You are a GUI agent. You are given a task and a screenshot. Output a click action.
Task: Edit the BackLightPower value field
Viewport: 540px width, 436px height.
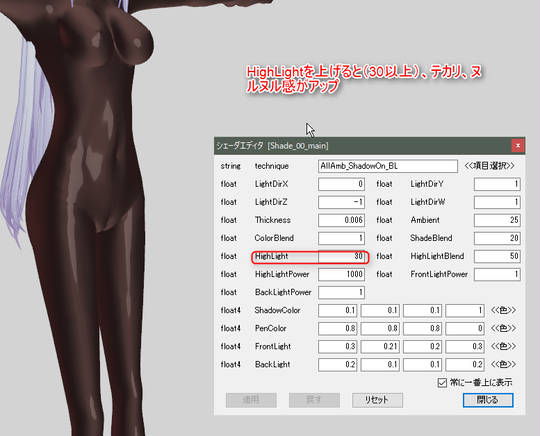click(x=341, y=292)
